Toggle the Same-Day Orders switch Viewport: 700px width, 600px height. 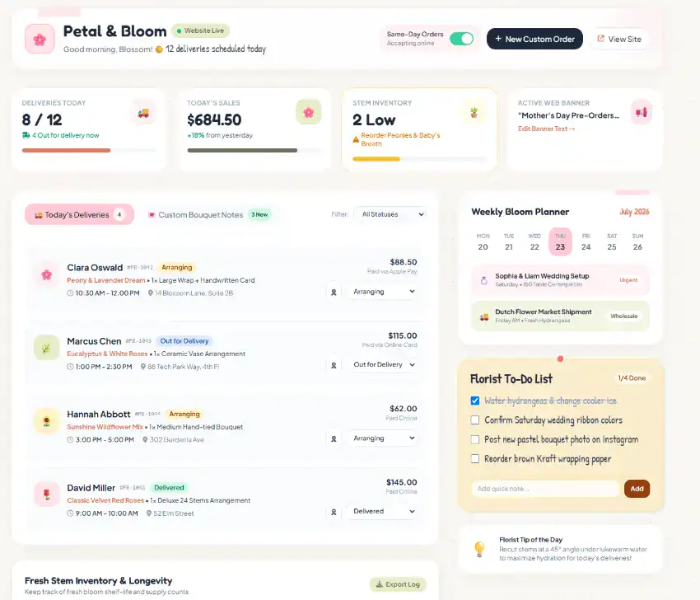pyautogui.click(x=462, y=39)
